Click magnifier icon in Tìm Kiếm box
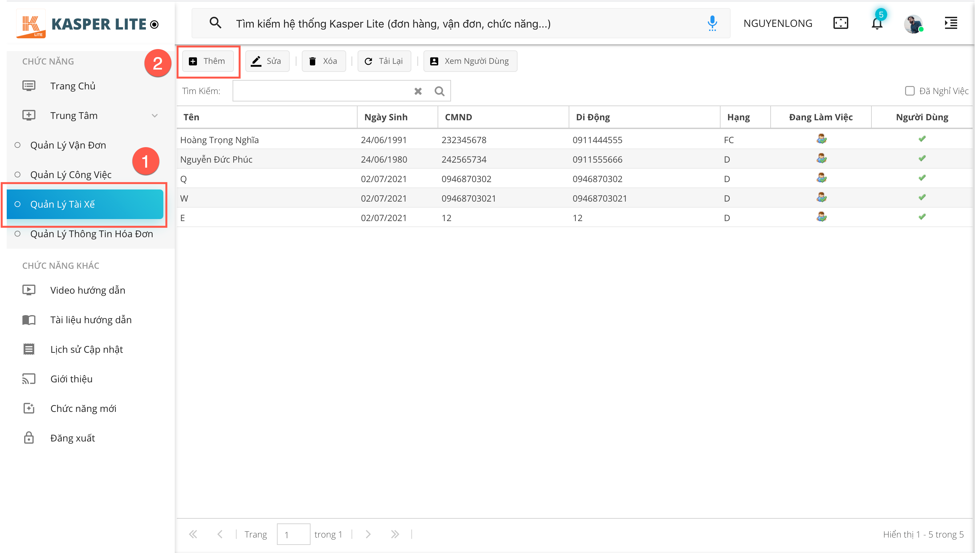 [x=439, y=91]
